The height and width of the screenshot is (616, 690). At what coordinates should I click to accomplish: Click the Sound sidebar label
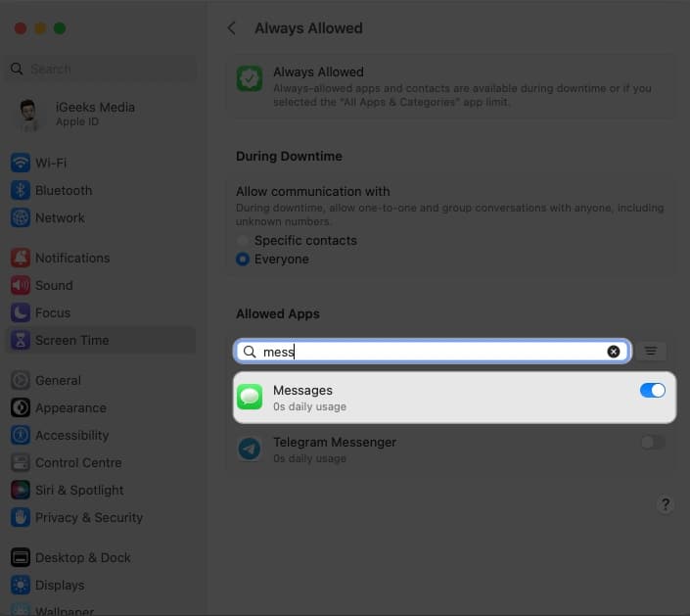(54, 285)
